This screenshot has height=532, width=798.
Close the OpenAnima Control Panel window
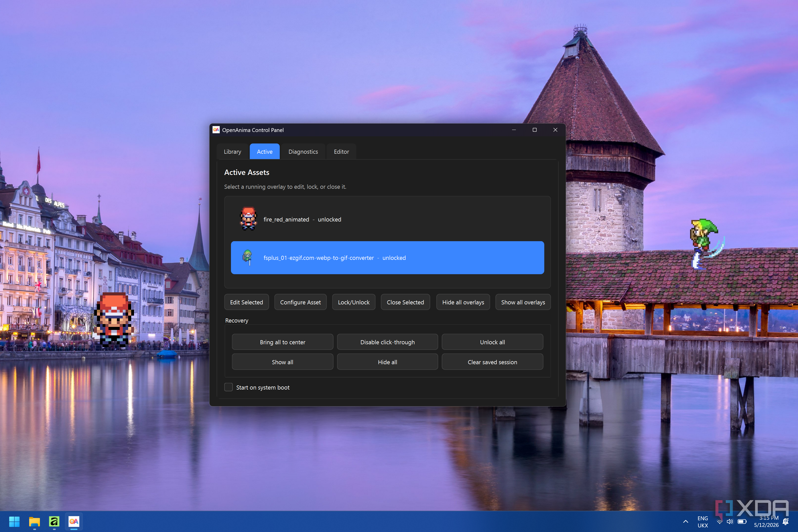pos(555,130)
